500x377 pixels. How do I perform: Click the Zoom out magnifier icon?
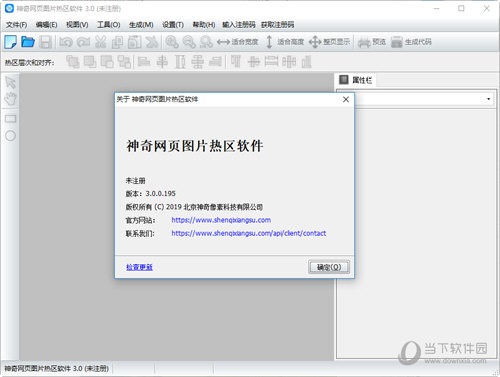[189, 42]
